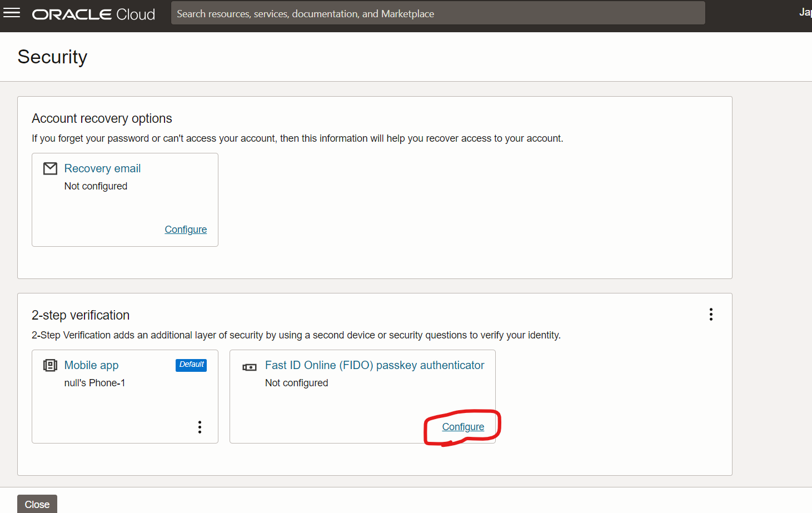Open 2-step verification options menu
The width and height of the screenshot is (812, 513).
pyautogui.click(x=711, y=315)
